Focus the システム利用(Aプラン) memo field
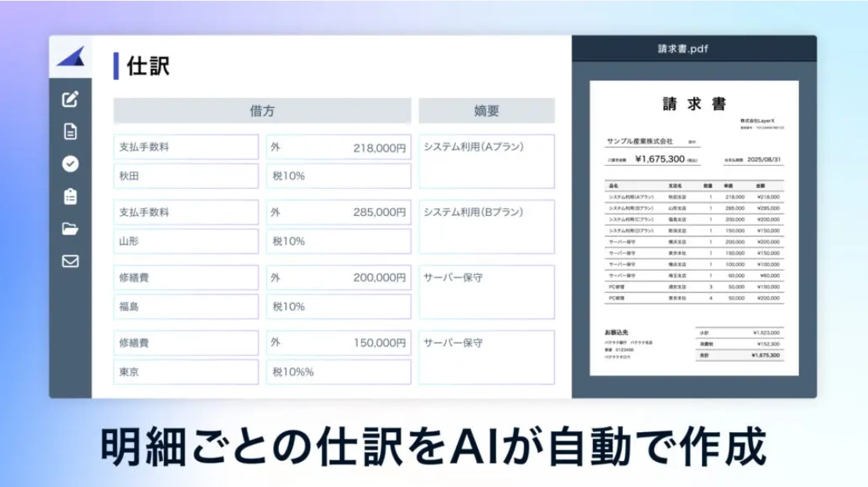Image resolution: width=868 pixels, height=487 pixels. coord(486,161)
